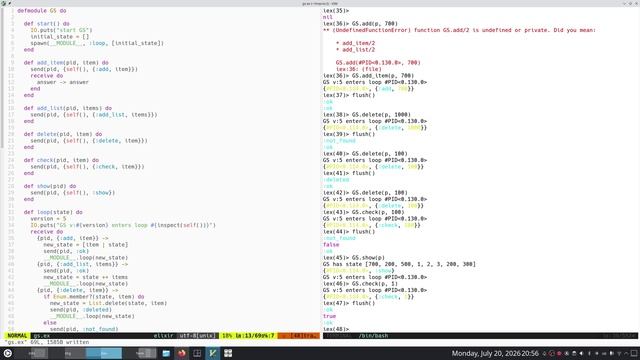The height and width of the screenshot is (360, 640).
Task: Click the 'GS.check(p, 1)' terminal line
Action: click(360, 284)
